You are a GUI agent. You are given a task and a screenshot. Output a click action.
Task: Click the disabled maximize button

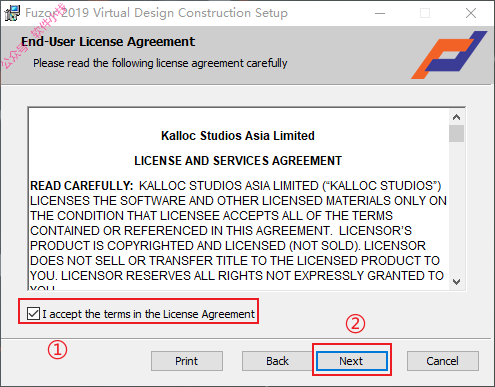pyautogui.click(x=425, y=13)
